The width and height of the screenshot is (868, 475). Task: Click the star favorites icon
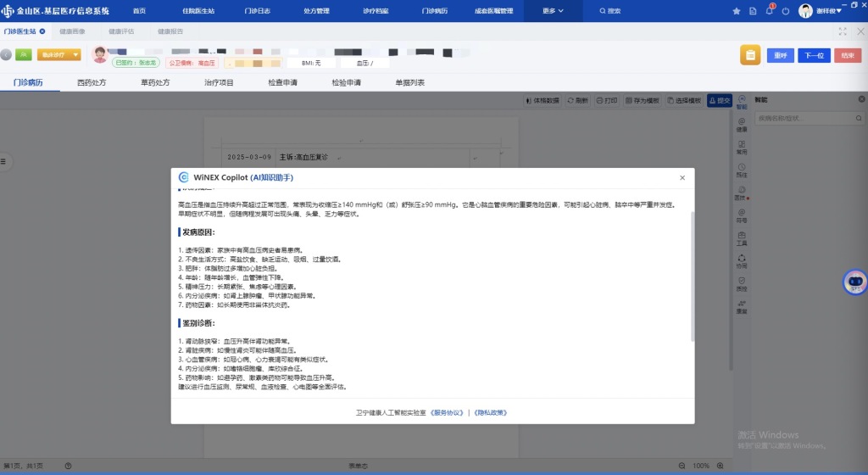click(736, 11)
